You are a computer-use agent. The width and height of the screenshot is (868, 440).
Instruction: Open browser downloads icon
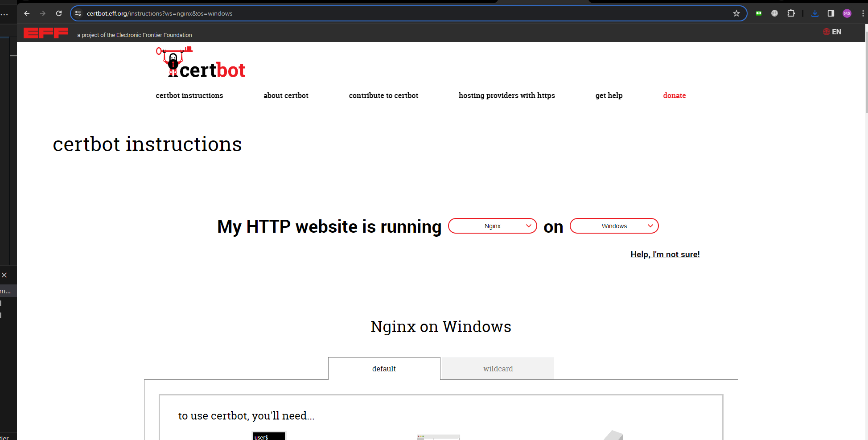click(x=815, y=13)
